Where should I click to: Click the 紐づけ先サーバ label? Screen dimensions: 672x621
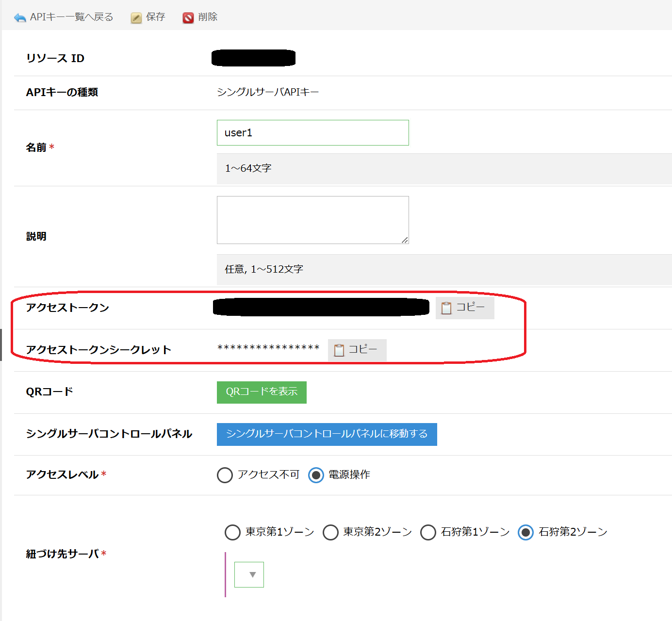pyautogui.click(x=62, y=554)
